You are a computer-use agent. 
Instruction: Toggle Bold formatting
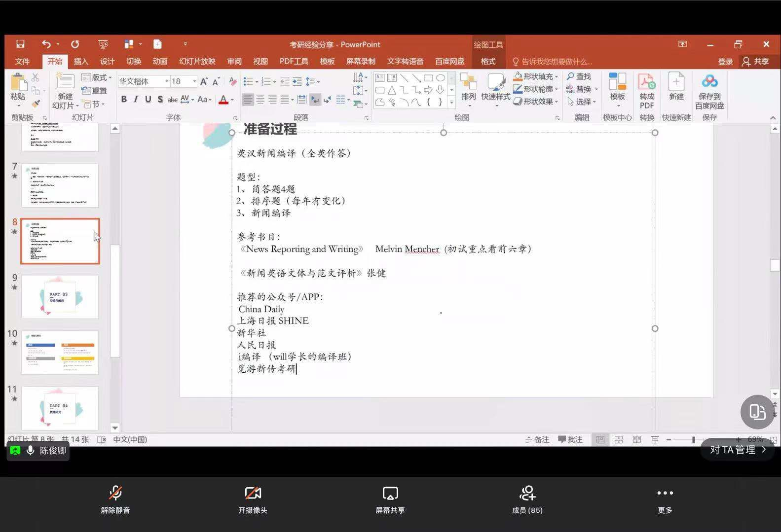tap(124, 100)
